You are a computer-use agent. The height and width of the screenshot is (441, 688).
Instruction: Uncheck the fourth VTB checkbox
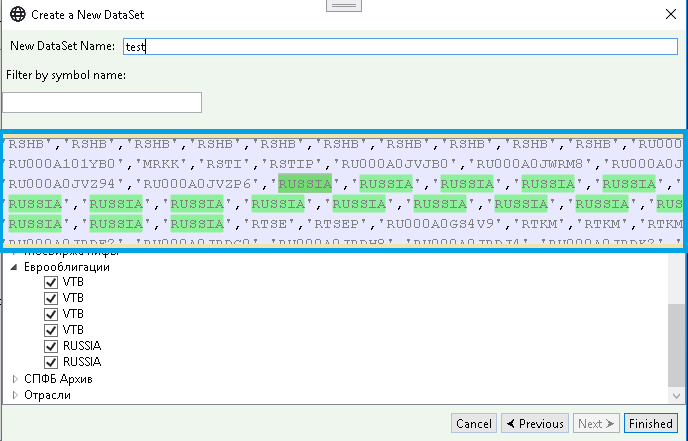point(51,330)
